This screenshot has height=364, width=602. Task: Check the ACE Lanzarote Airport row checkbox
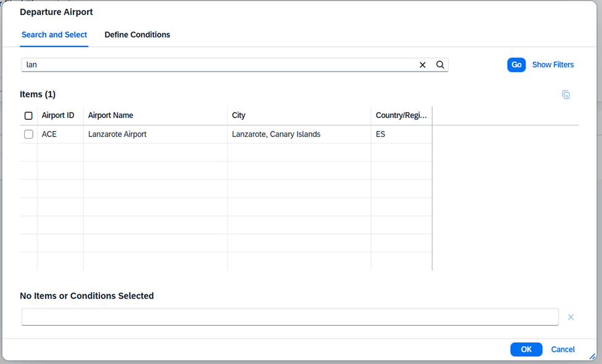[28, 134]
